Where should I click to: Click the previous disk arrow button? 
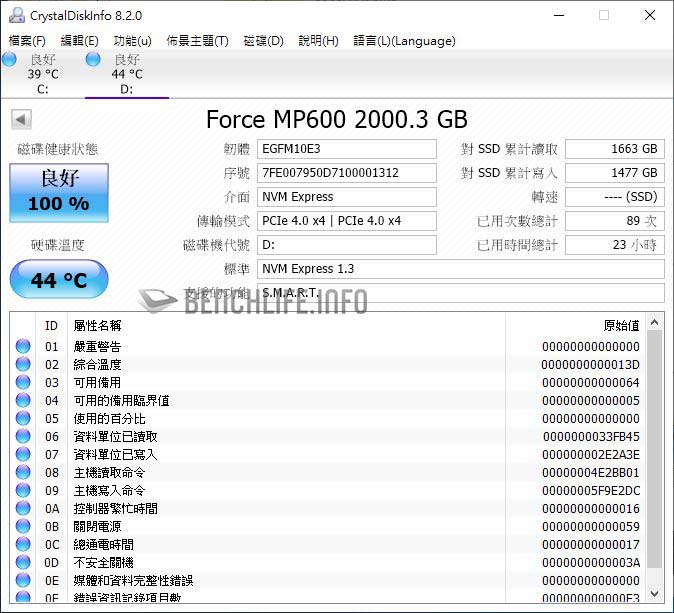(x=21, y=120)
